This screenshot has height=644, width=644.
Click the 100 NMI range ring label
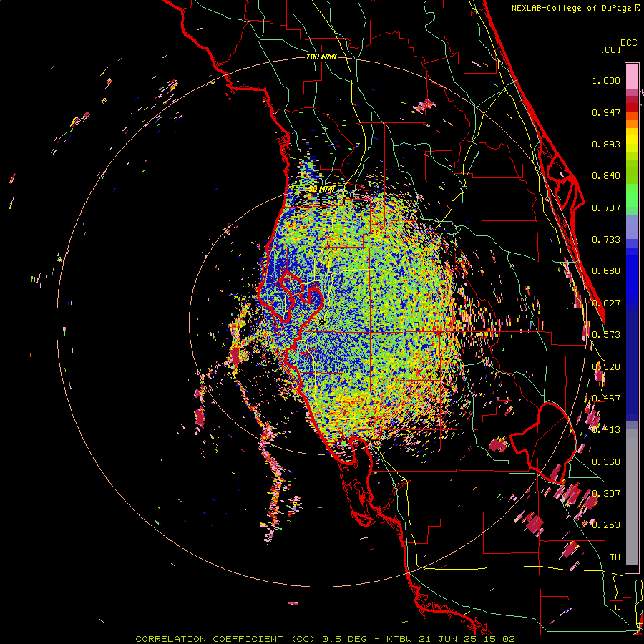pyautogui.click(x=321, y=57)
